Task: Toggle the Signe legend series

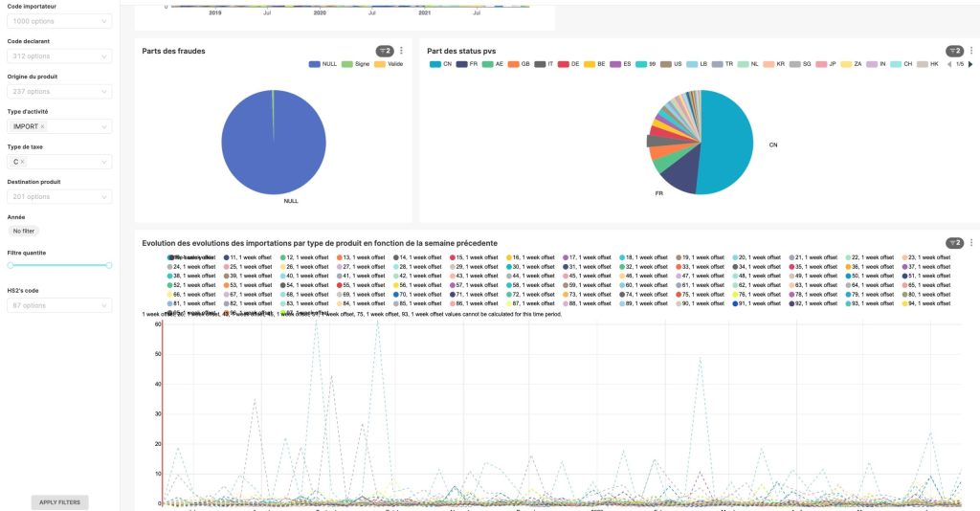Action: [x=356, y=64]
